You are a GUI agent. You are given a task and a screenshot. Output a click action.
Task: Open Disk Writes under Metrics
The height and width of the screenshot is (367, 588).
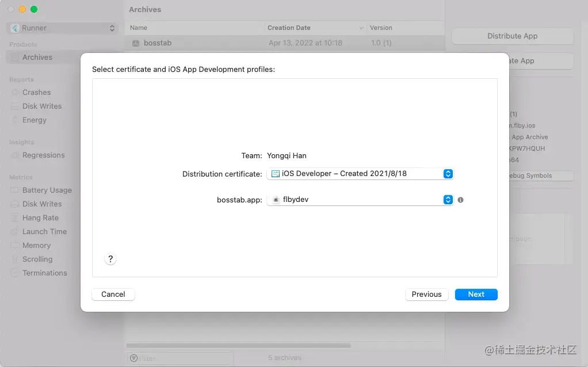[42, 204]
